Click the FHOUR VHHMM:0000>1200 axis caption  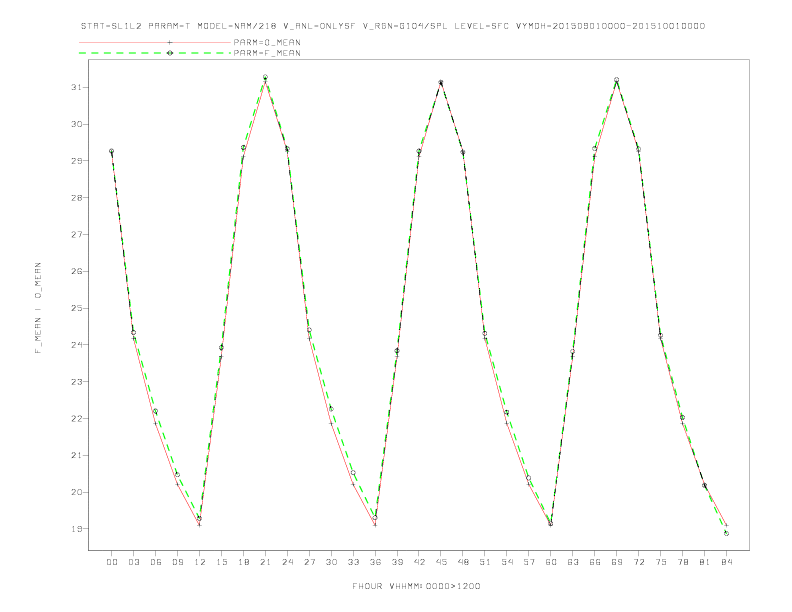click(x=416, y=586)
